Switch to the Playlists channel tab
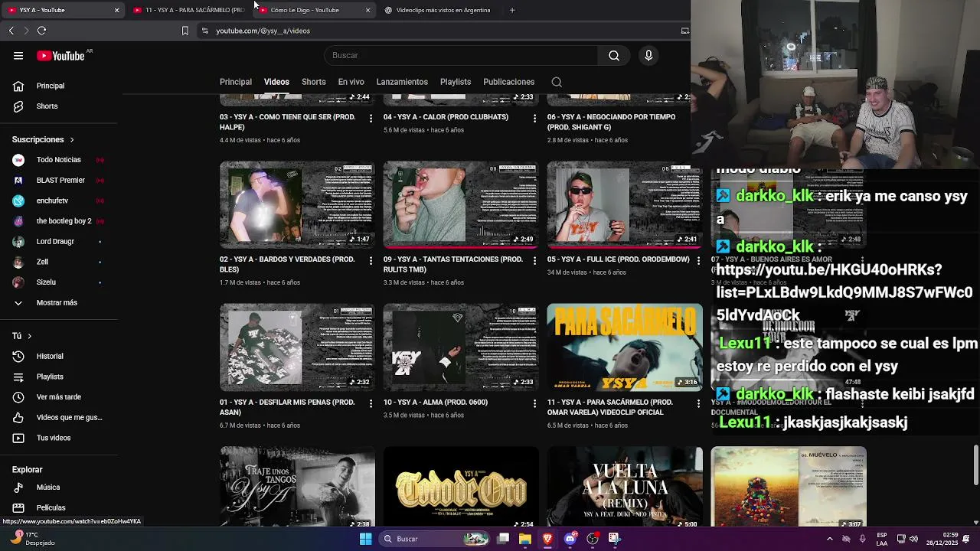This screenshot has height=551, width=980. (x=456, y=82)
